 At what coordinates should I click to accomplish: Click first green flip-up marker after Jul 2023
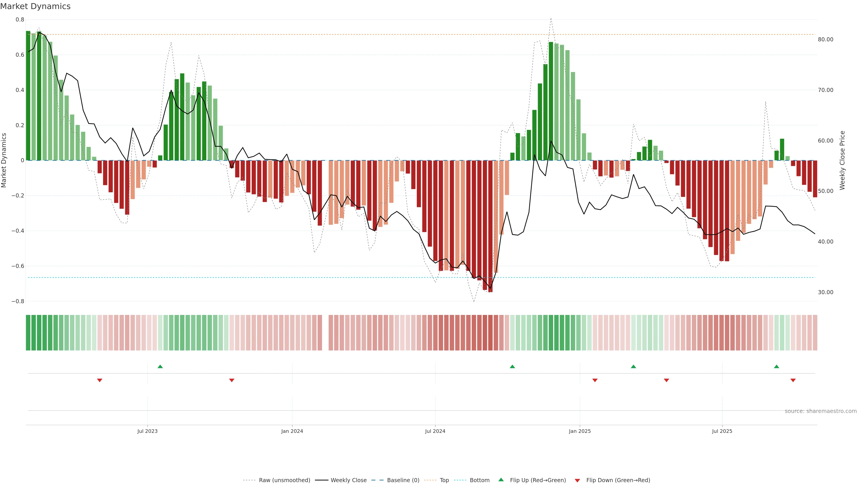tap(160, 366)
